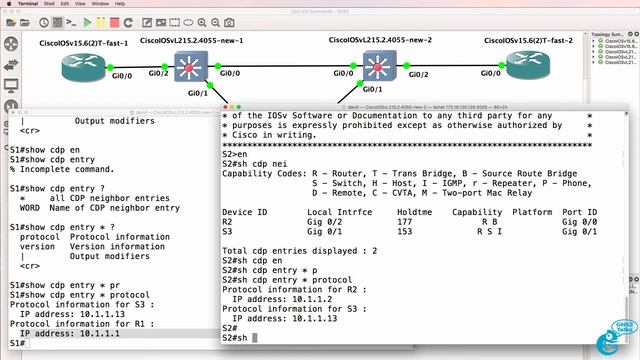The width and height of the screenshot is (640, 360).
Task: Click 'Protocol information for S3 :' in S1 terminal
Action: pos(82,304)
